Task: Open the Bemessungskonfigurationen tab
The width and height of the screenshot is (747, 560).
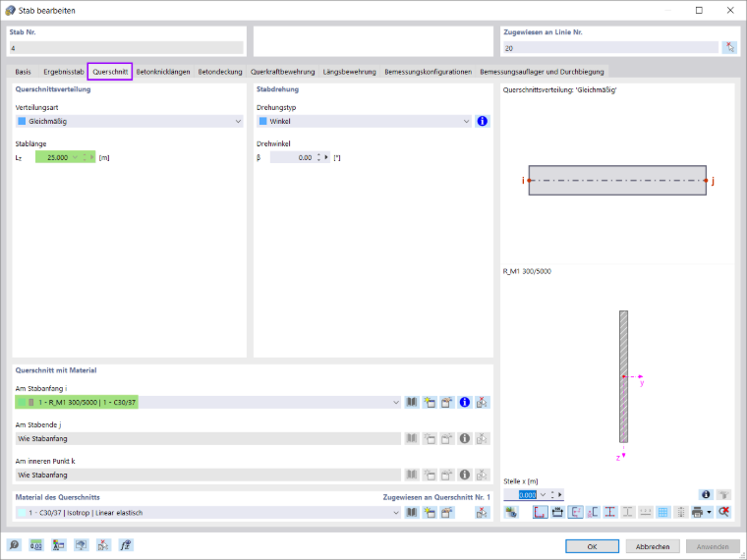Action: [428, 72]
